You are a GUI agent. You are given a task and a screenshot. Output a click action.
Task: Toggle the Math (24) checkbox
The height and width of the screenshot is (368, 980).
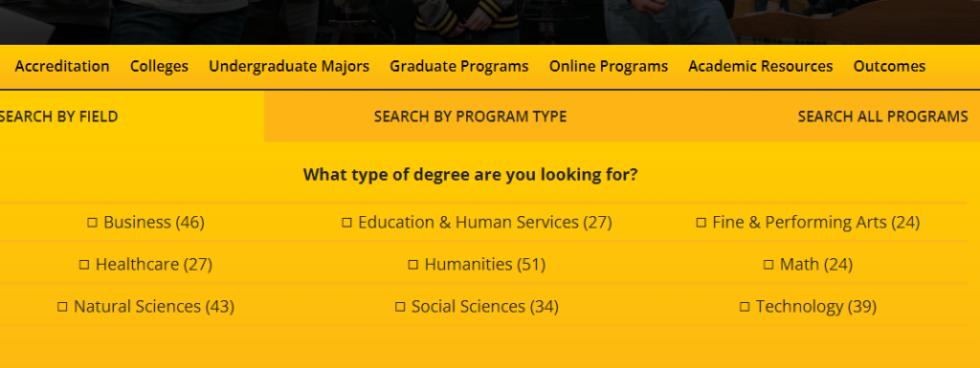[x=768, y=265]
